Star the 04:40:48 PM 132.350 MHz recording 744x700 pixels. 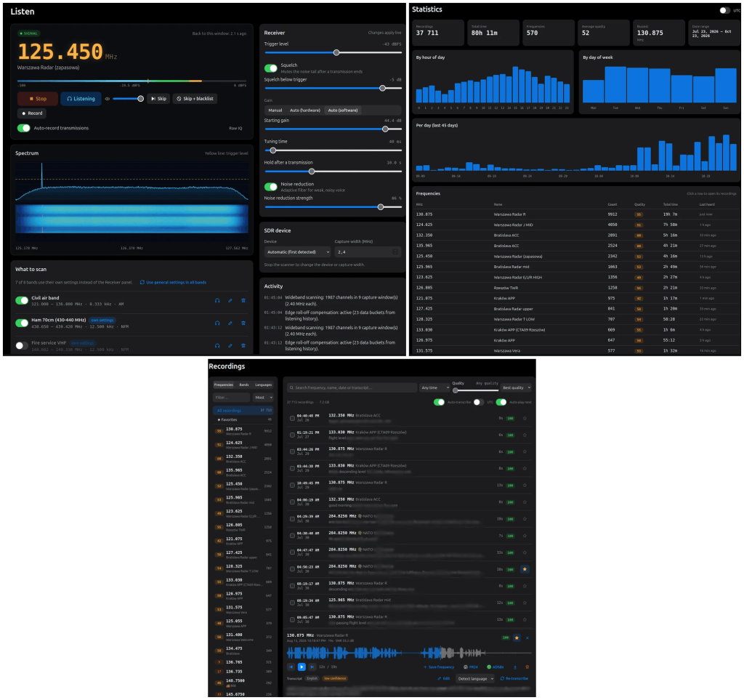click(525, 418)
